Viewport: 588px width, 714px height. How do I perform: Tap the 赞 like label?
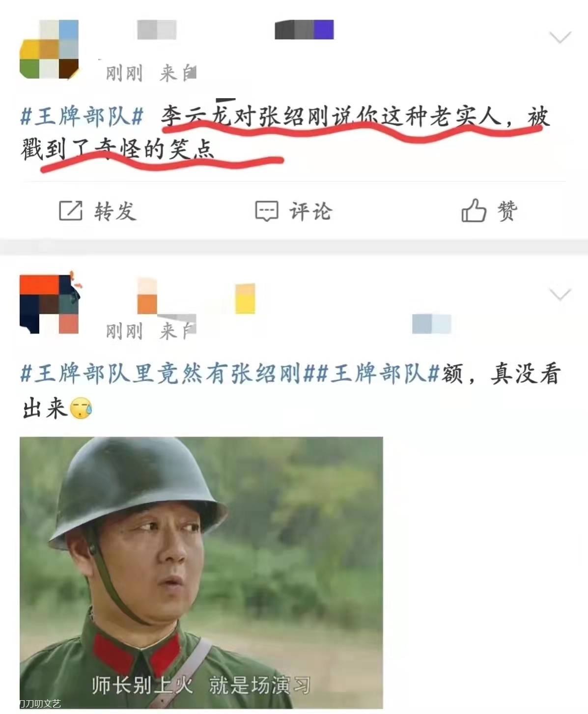click(x=507, y=211)
